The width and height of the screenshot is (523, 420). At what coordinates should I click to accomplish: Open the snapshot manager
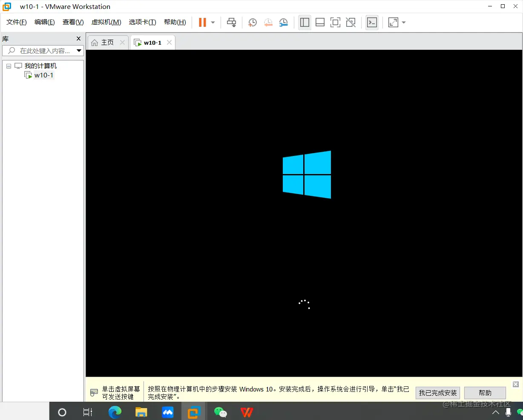click(x=283, y=23)
